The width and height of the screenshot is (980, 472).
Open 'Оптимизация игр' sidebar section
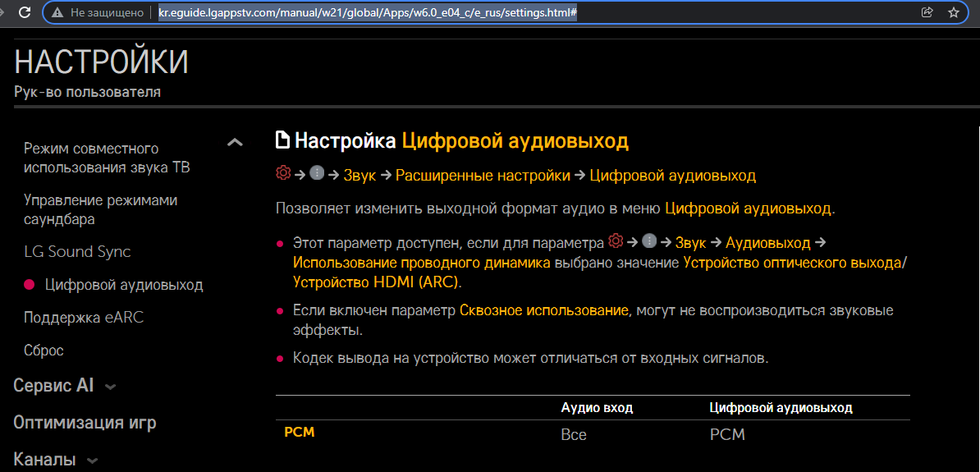(x=85, y=423)
